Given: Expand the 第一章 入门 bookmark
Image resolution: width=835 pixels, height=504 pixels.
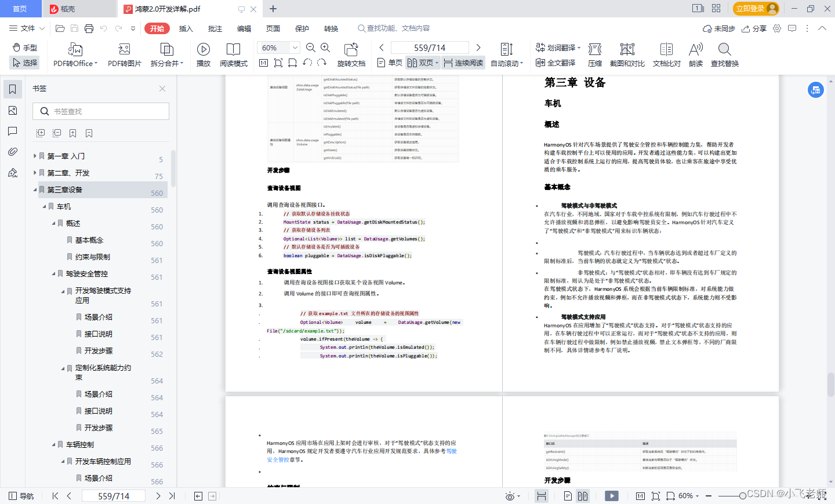Looking at the screenshot, I should [35, 156].
